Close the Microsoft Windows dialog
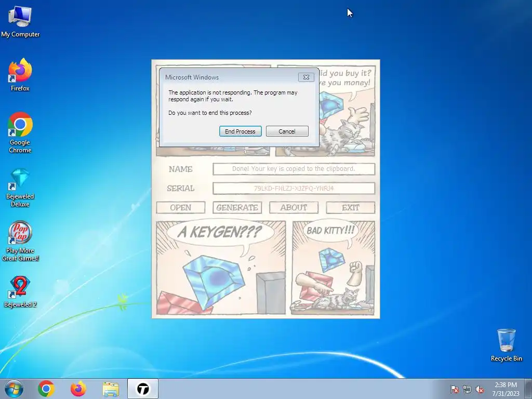The width and height of the screenshot is (532, 399). (x=306, y=77)
